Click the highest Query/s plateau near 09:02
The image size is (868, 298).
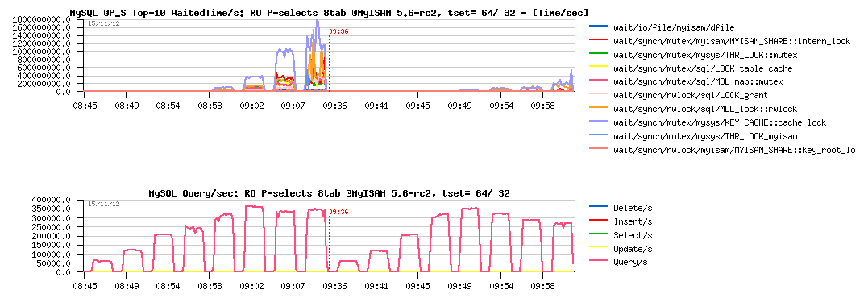tap(253, 207)
